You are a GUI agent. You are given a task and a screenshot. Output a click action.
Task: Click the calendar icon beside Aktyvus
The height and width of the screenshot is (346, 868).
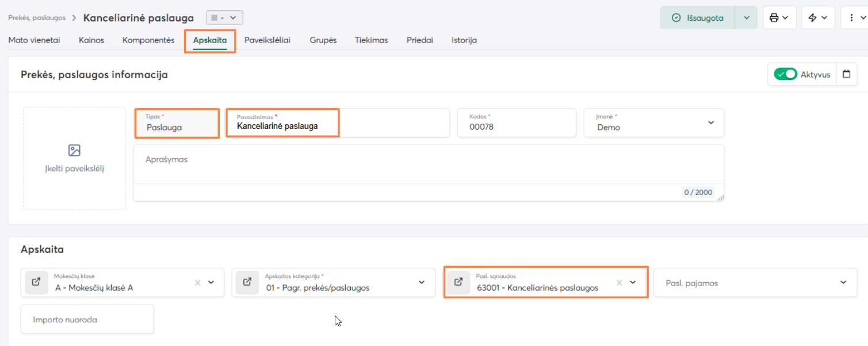click(x=846, y=74)
